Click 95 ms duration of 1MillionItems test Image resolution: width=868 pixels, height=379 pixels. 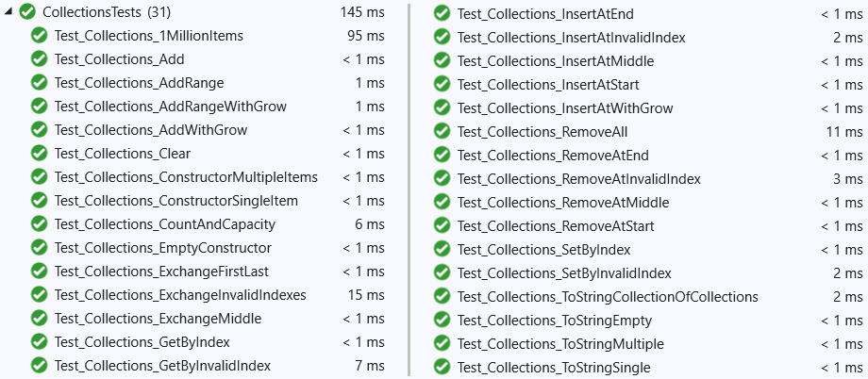365,36
